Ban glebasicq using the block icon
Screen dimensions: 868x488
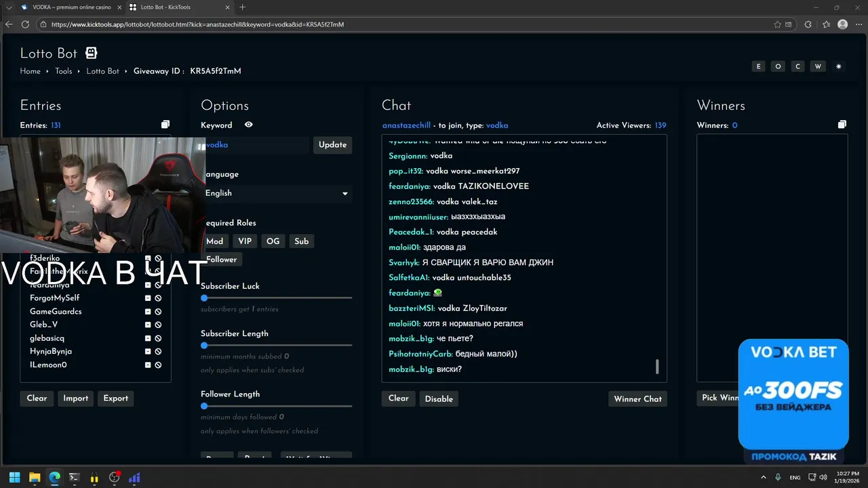point(158,338)
